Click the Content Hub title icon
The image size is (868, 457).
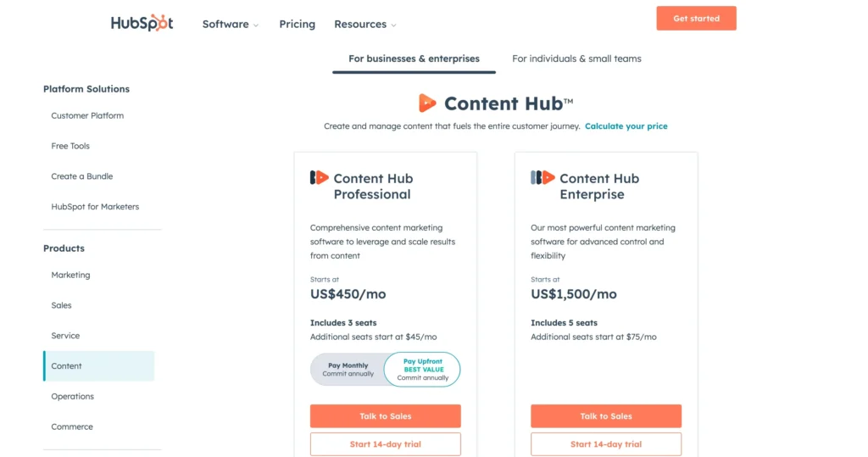(427, 103)
